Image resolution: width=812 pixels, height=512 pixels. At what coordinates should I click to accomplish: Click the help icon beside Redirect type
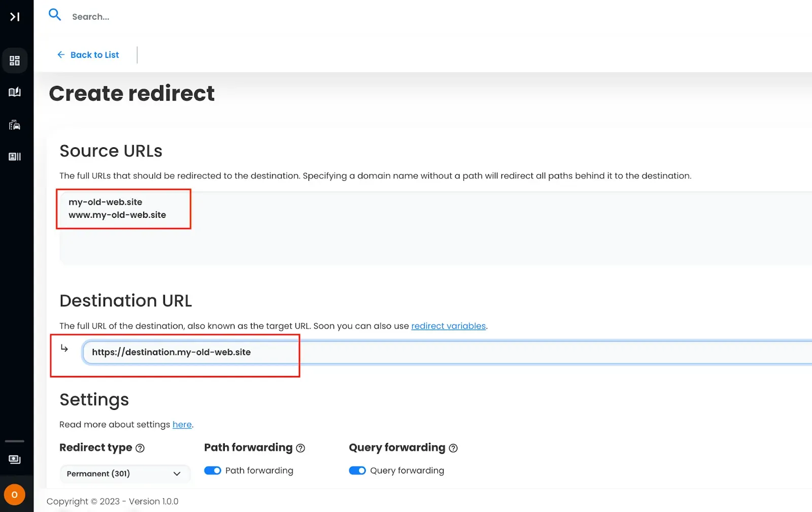(x=140, y=448)
